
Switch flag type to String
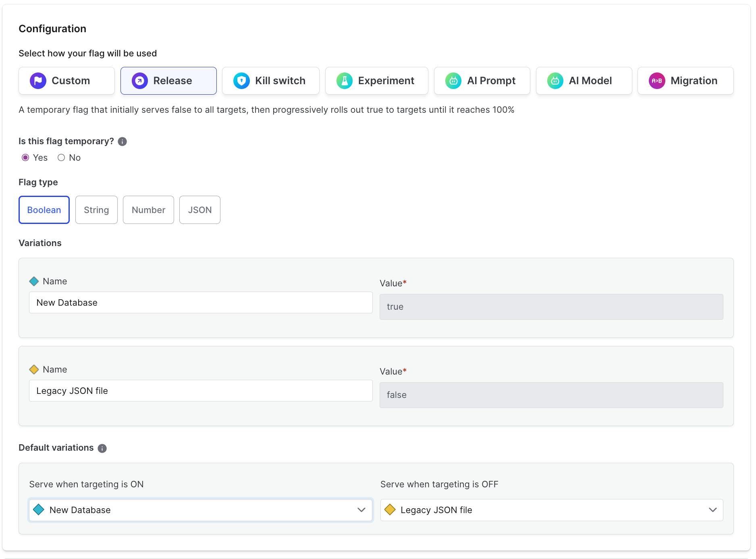96,210
